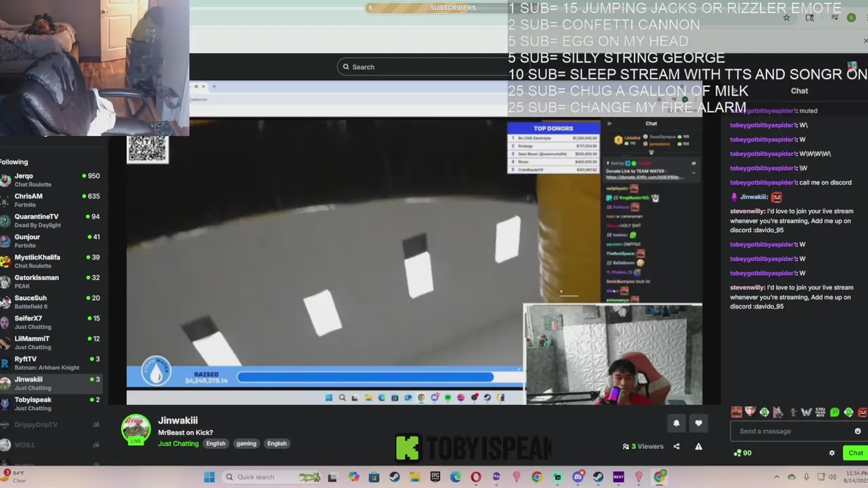Focus the Kick Search field
This screenshot has width=868, height=488.
(x=434, y=66)
